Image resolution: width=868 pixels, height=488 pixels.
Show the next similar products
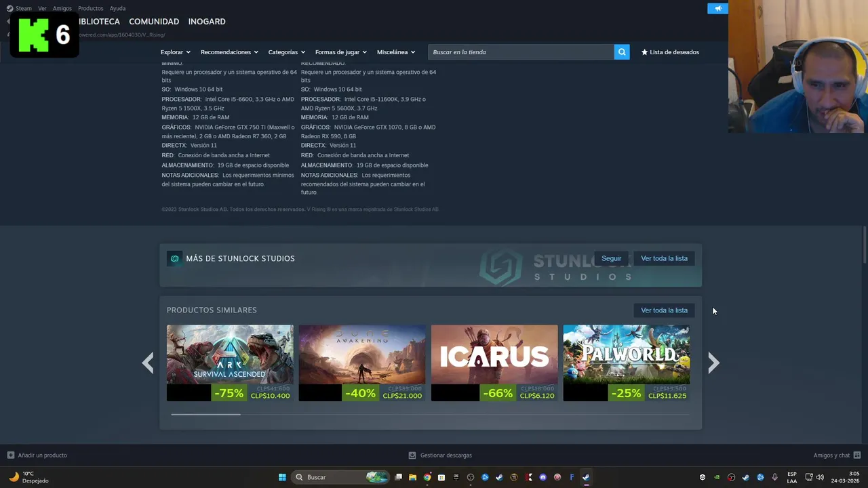point(713,363)
